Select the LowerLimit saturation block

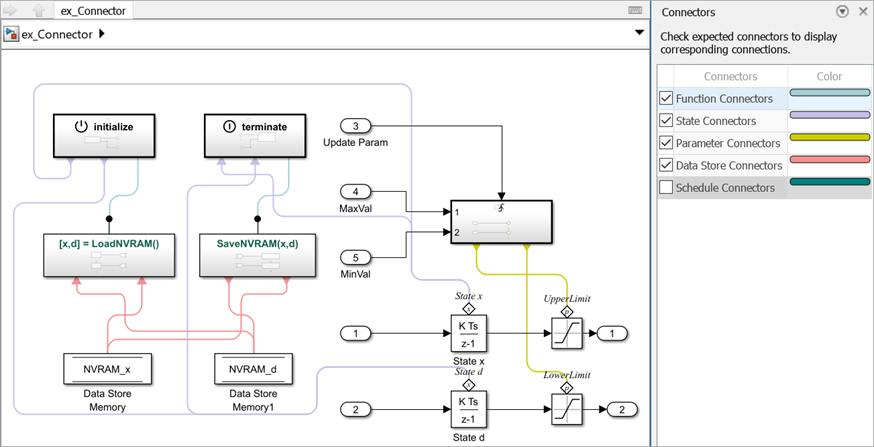pyautogui.click(x=565, y=409)
